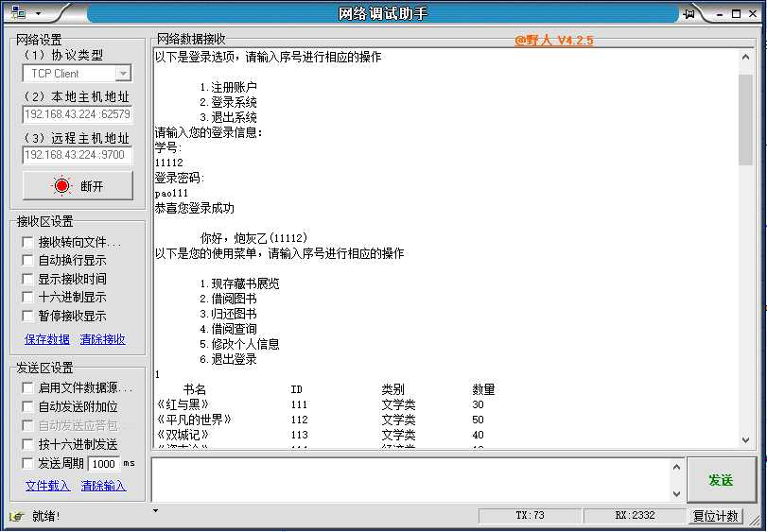Viewport: 767px width, 532px height.
Task: Click receive area scrollbar down arrow
Action: point(745,440)
